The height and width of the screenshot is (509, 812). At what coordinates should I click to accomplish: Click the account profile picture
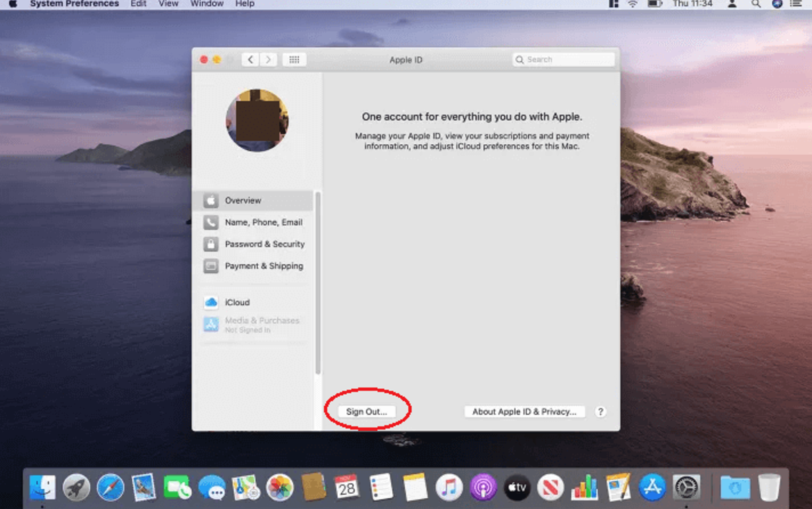[257, 120]
